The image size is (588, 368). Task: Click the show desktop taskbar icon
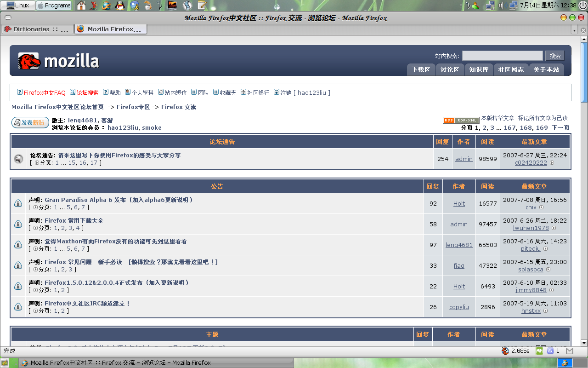click(x=4, y=363)
